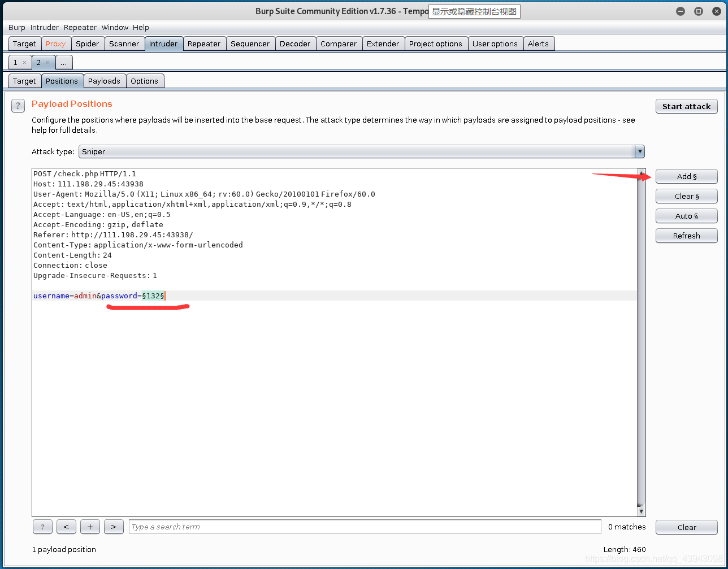Go to next search match
This screenshot has width=728, height=569.
[114, 527]
